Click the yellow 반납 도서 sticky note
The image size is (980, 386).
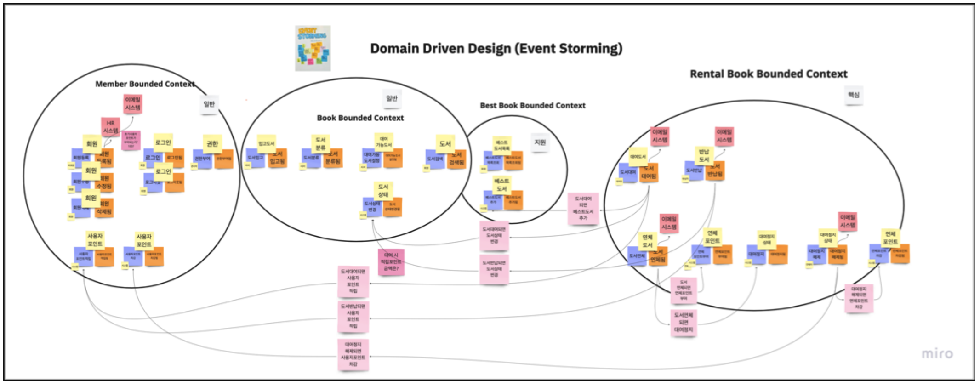(704, 156)
